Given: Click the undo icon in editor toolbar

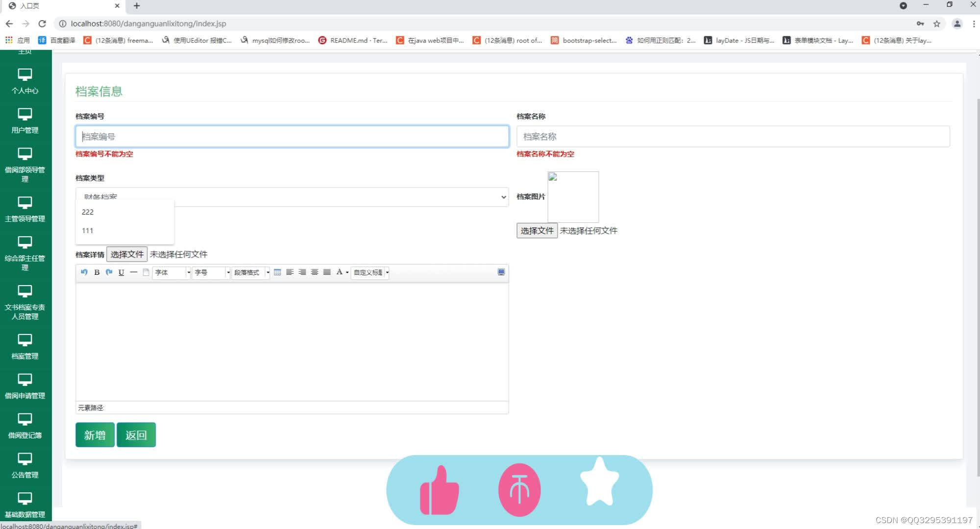Looking at the screenshot, I should [84, 272].
